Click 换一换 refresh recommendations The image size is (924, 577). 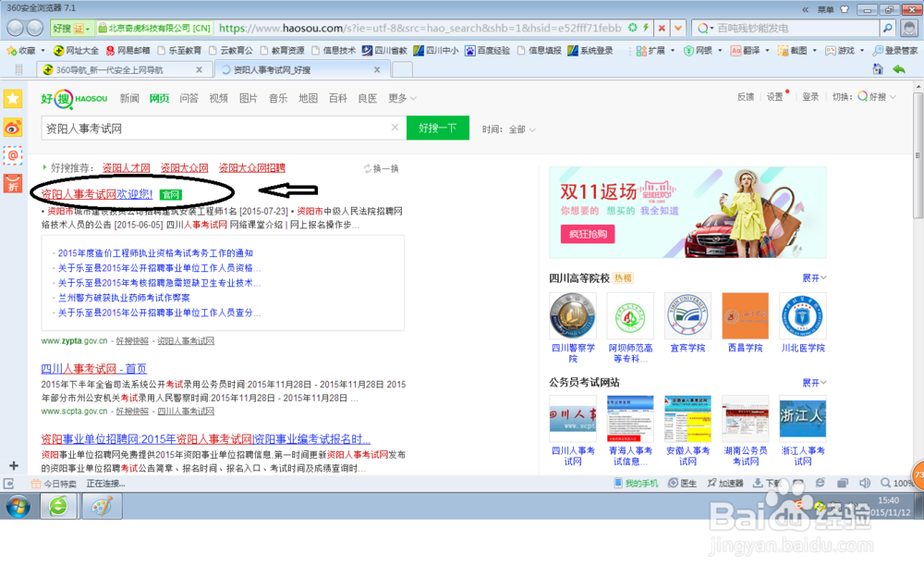coord(382,168)
